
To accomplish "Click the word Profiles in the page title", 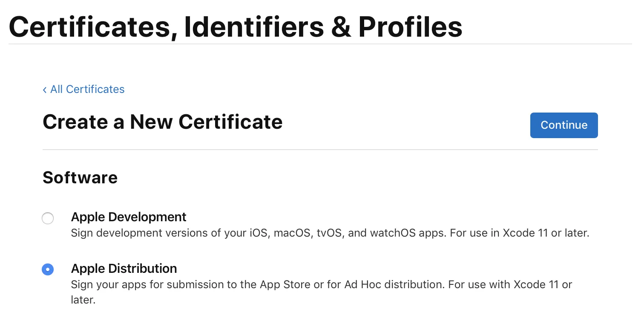I will click(x=410, y=26).
